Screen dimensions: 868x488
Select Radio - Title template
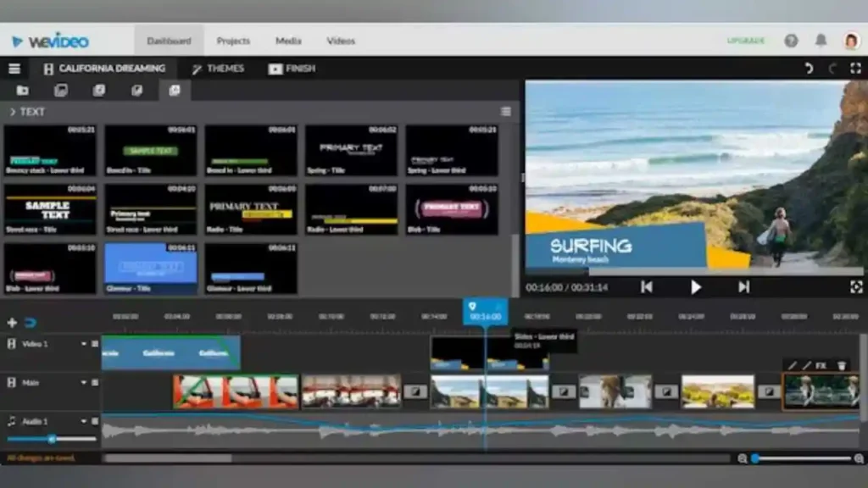click(x=251, y=209)
